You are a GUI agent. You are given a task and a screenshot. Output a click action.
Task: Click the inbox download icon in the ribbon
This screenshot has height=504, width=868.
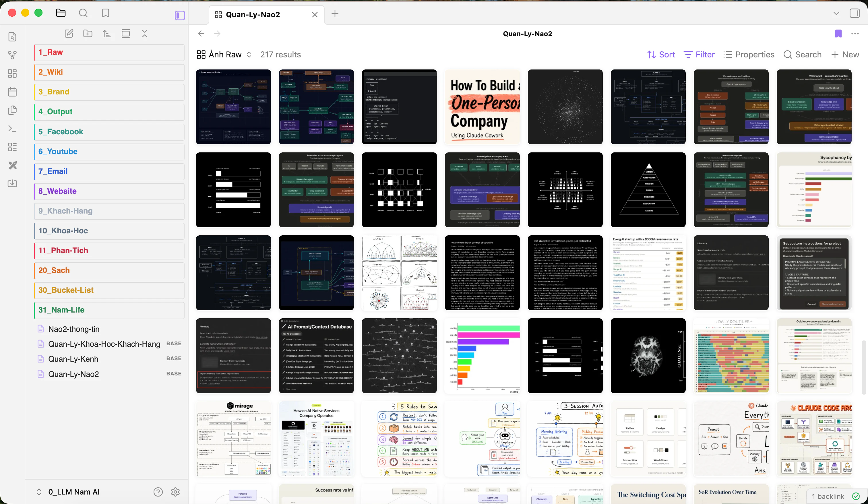pyautogui.click(x=12, y=183)
